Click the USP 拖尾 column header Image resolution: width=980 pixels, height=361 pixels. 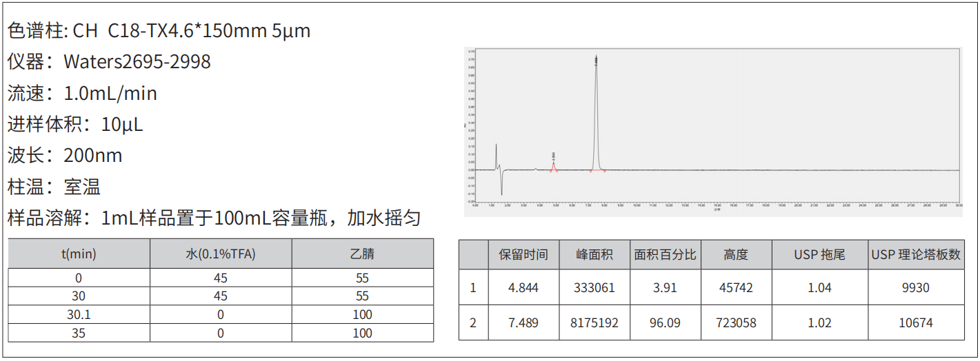(819, 254)
